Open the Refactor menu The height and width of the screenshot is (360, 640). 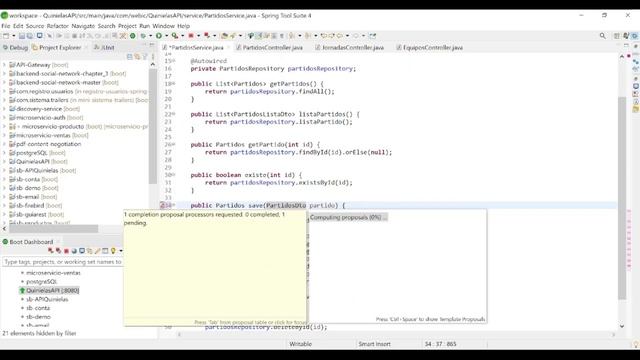pyautogui.click(x=58, y=26)
